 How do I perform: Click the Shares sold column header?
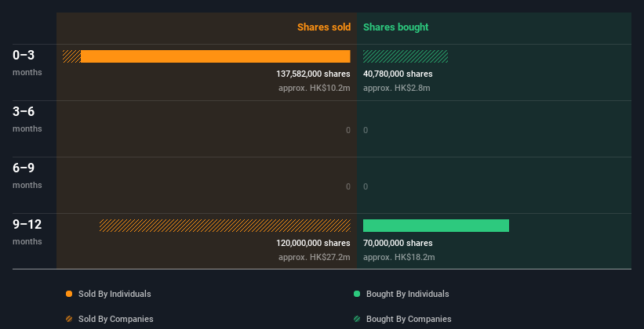[x=324, y=27]
